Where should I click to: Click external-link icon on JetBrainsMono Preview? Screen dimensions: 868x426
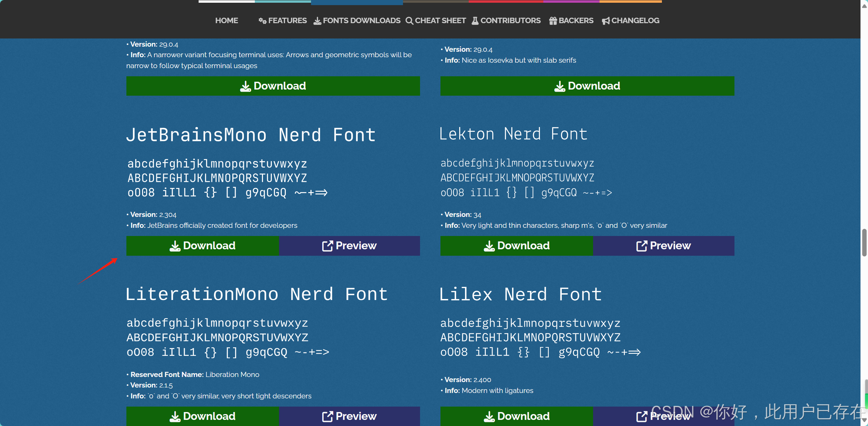coord(327,246)
